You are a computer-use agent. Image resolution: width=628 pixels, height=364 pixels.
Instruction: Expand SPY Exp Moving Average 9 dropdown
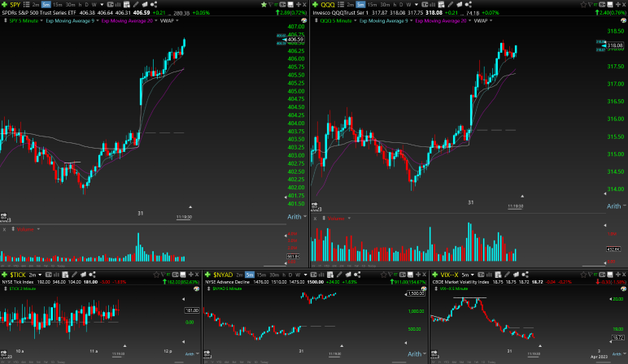click(x=98, y=20)
